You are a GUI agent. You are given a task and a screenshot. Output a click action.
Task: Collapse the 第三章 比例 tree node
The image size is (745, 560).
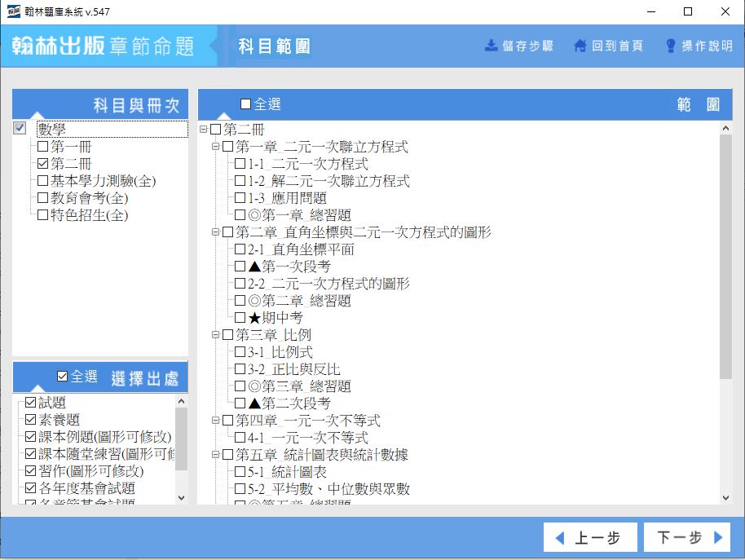pyautogui.click(x=216, y=335)
